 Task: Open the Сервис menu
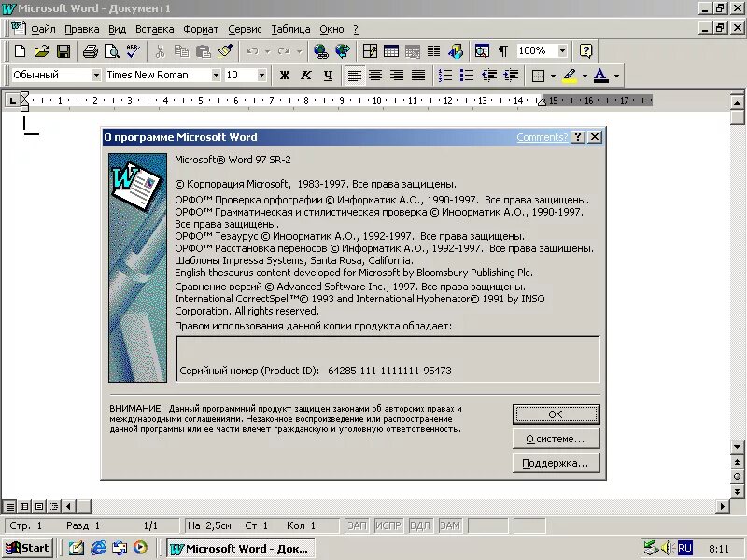[245, 29]
